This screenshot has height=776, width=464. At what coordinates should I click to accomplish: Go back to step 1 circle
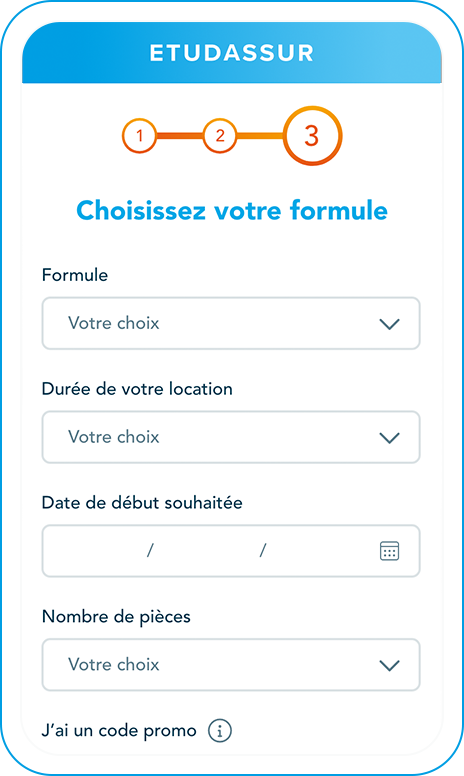pyautogui.click(x=139, y=135)
